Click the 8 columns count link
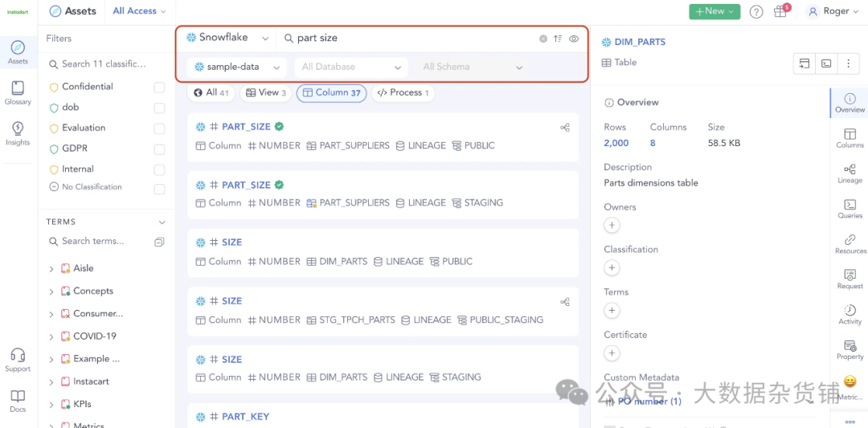 click(653, 143)
